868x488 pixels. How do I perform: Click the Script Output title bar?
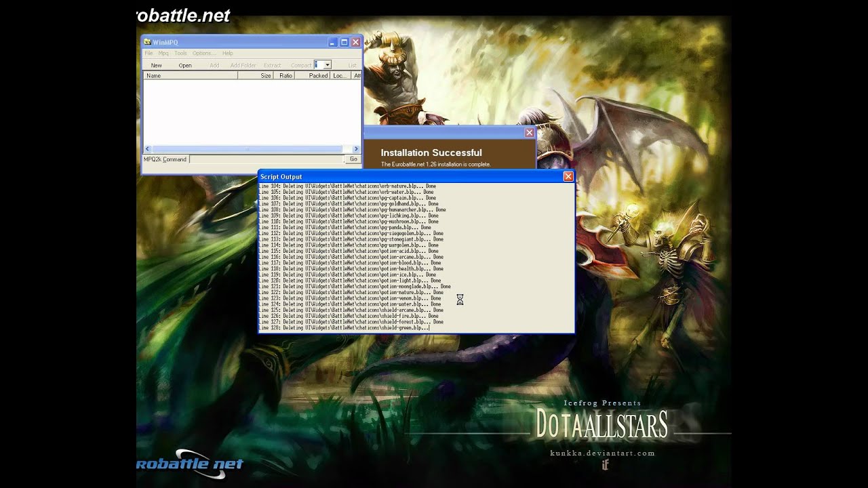pos(416,176)
